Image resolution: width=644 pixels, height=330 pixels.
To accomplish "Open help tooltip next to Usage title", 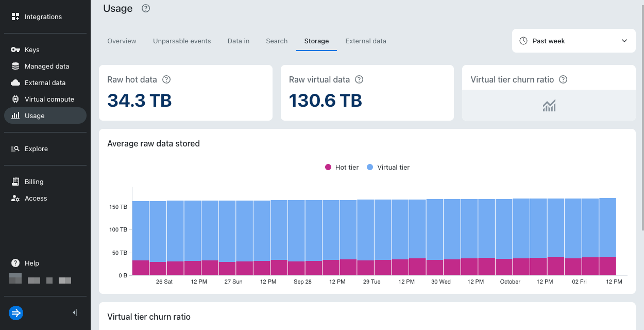I will click(146, 8).
